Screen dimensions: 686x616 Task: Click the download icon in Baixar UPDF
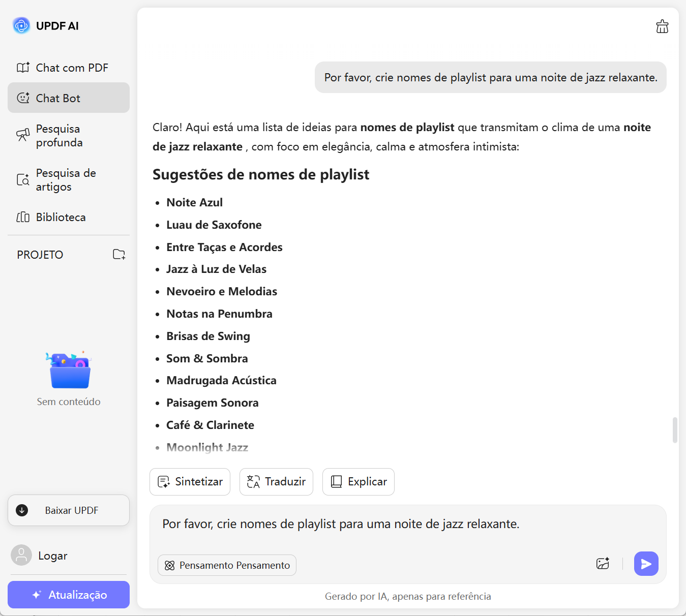click(x=22, y=510)
